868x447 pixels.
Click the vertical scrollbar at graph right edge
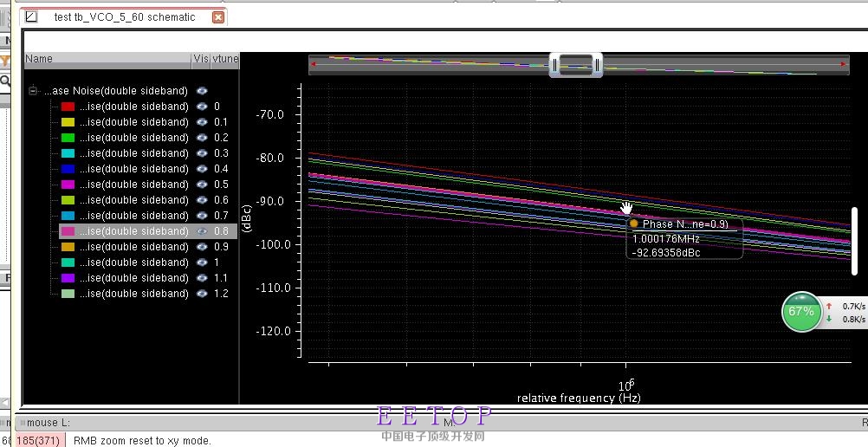(855, 241)
